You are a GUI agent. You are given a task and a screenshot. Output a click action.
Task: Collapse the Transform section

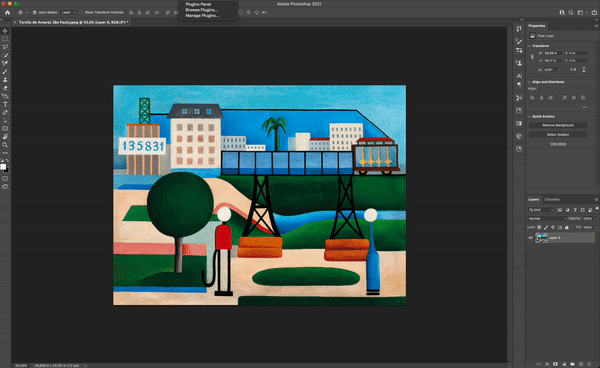[530, 46]
